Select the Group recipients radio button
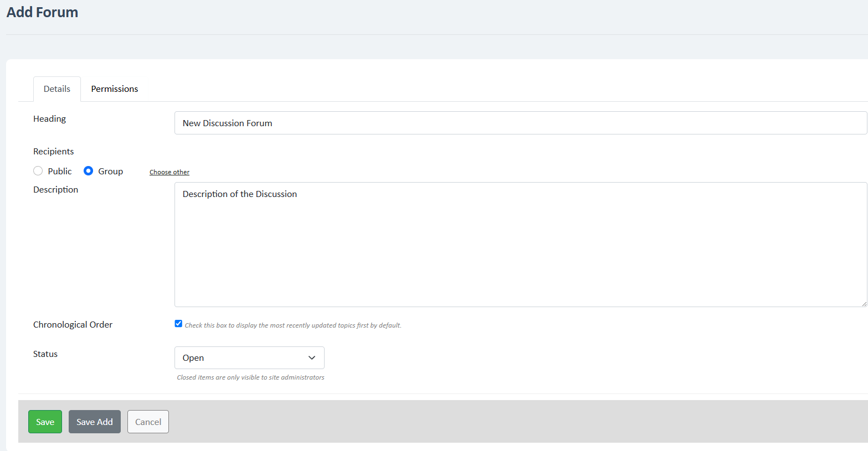 click(88, 171)
